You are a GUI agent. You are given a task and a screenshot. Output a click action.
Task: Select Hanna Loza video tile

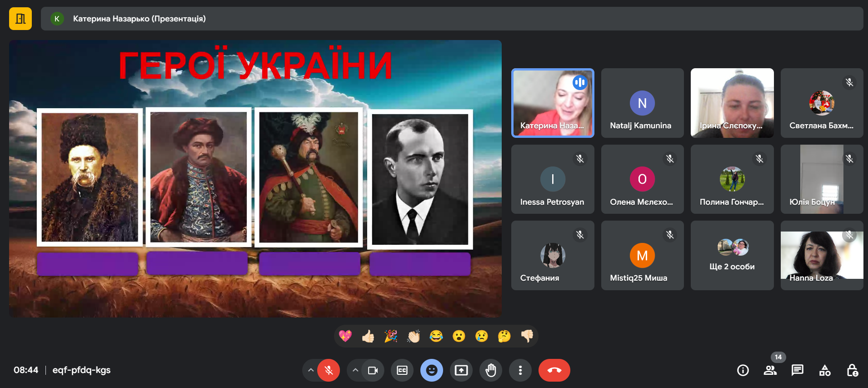822,255
